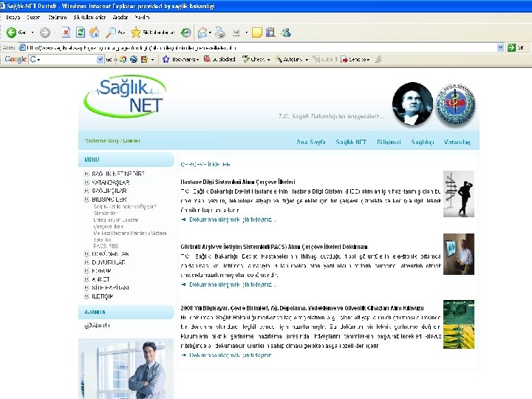This screenshot has height=399, width=532.
Task: Click the green Go arrow beside address bar
Action: 511,48
